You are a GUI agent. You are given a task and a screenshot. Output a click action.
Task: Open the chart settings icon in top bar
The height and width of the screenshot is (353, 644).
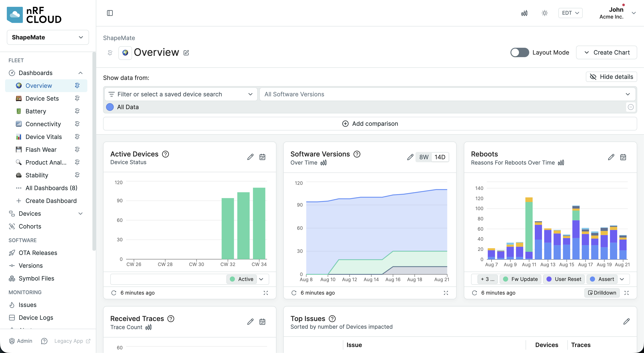pos(524,13)
